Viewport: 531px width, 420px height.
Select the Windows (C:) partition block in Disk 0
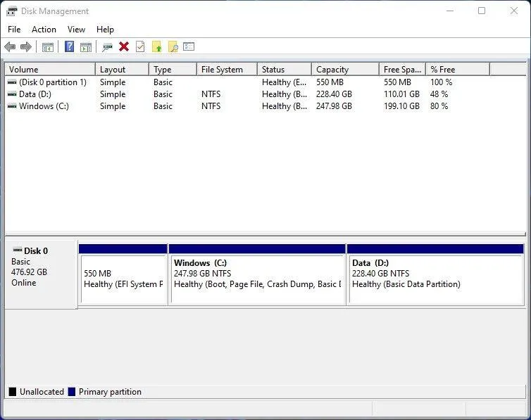pos(257,274)
